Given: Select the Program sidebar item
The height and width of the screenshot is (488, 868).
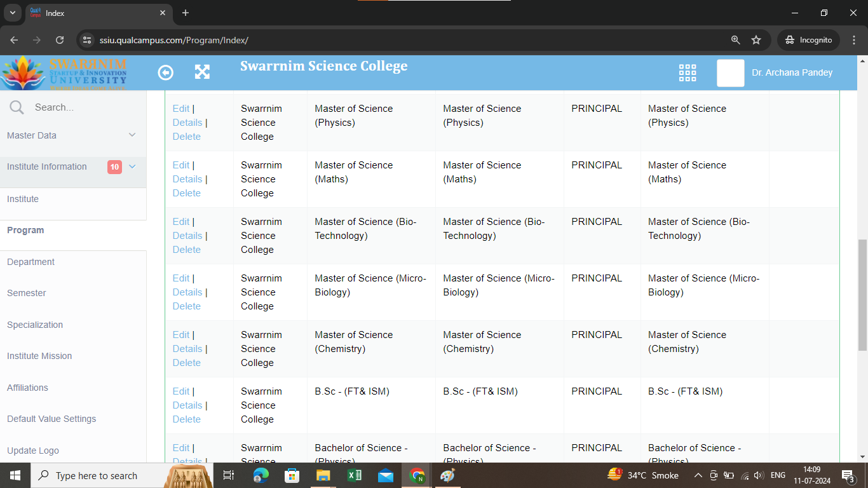Looking at the screenshot, I should pos(25,230).
